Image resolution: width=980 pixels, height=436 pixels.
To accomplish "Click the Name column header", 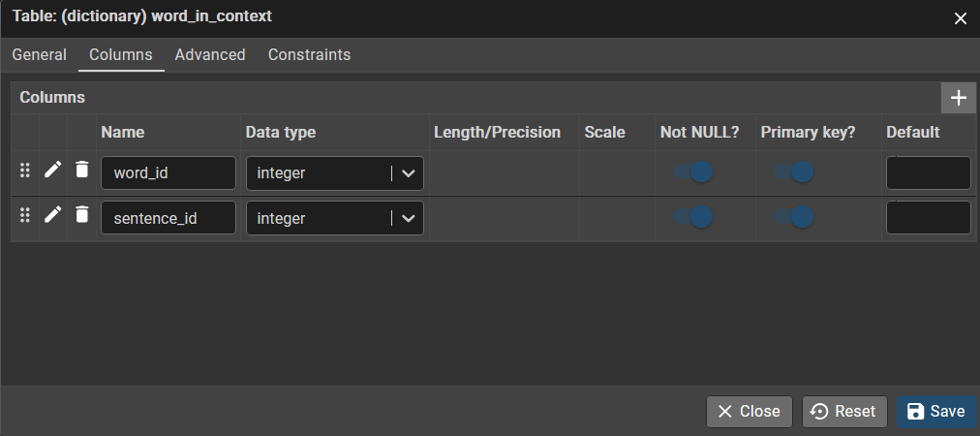I will pyautogui.click(x=122, y=132).
